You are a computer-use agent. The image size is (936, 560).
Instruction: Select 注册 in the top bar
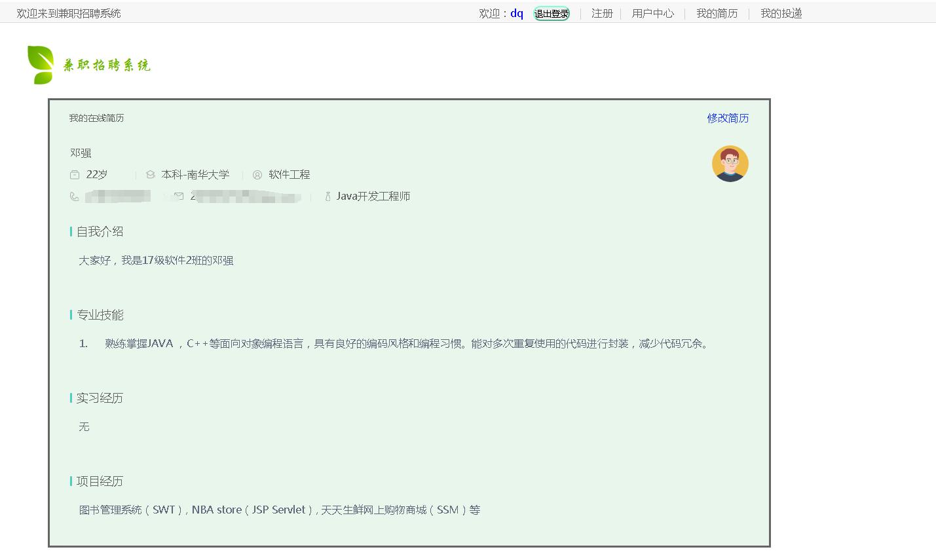(601, 13)
